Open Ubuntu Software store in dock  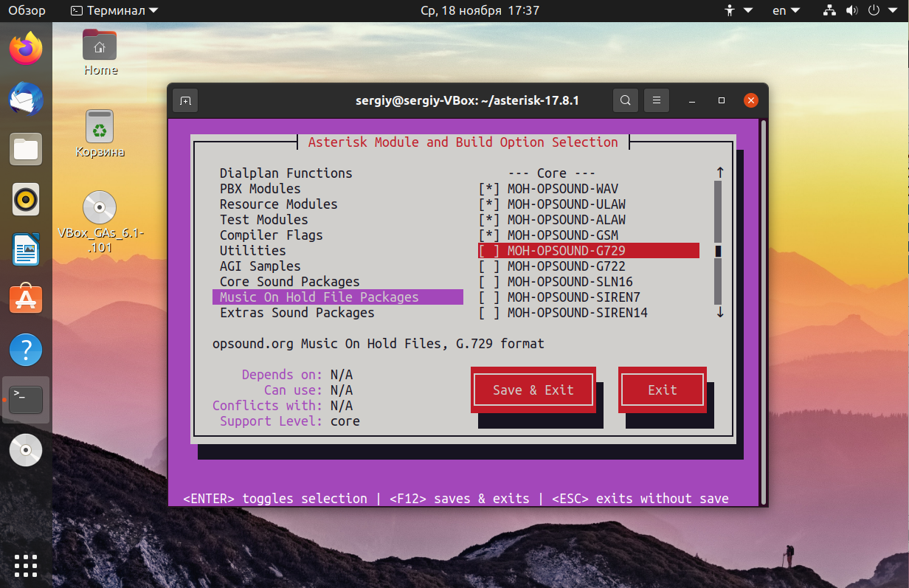[x=26, y=300]
